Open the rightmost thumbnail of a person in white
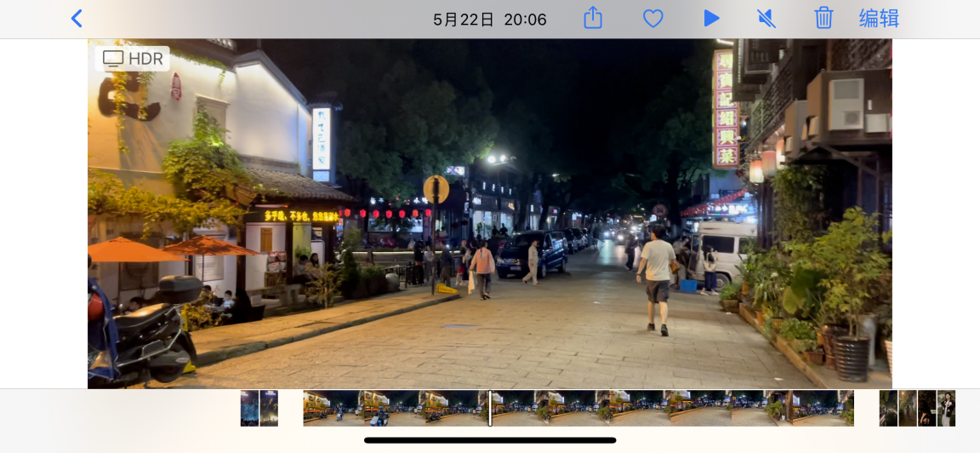Image resolution: width=980 pixels, height=453 pixels. pos(946,408)
